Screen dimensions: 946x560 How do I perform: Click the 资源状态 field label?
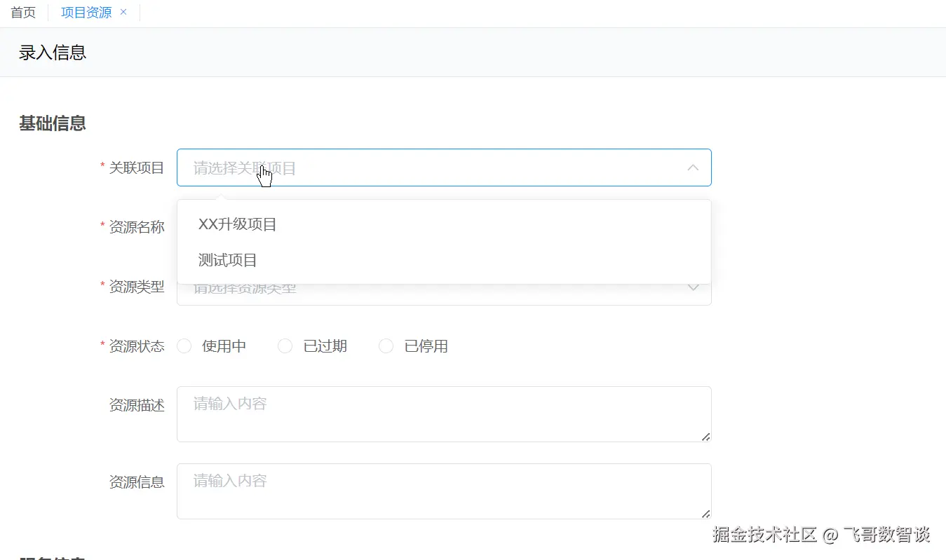click(x=137, y=346)
